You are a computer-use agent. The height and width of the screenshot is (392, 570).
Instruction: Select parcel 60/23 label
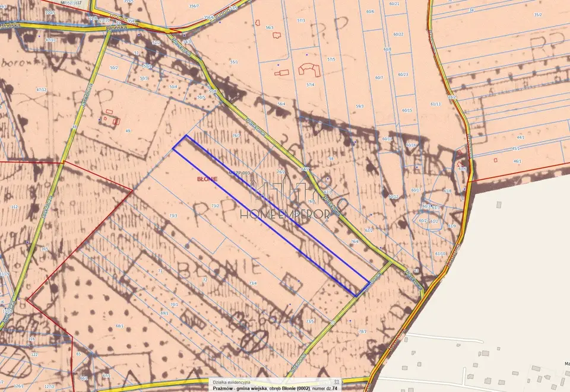click(x=403, y=74)
